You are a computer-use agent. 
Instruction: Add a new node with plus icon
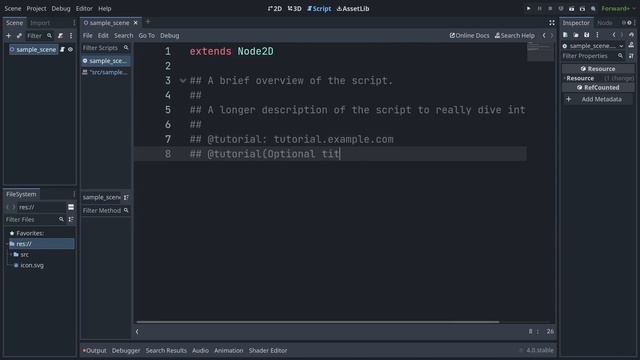click(x=9, y=36)
